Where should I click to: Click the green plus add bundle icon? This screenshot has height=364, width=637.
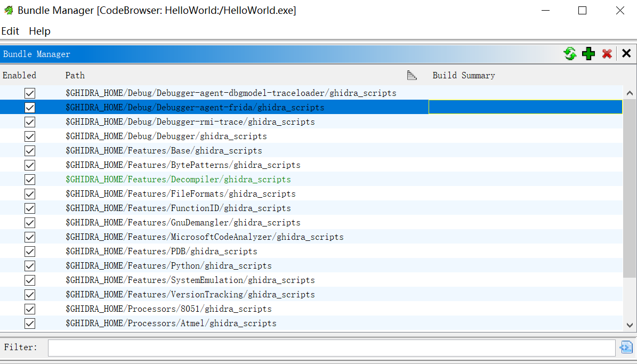[x=588, y=54]
